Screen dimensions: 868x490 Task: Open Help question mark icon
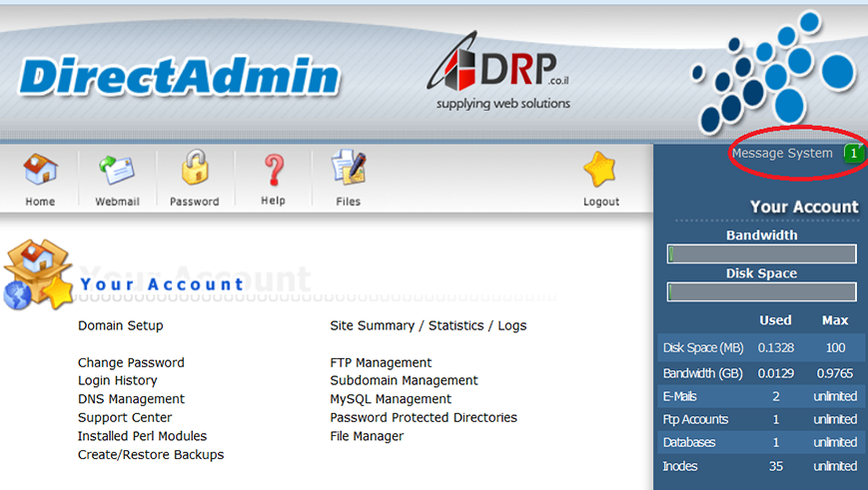pos(273,171)
